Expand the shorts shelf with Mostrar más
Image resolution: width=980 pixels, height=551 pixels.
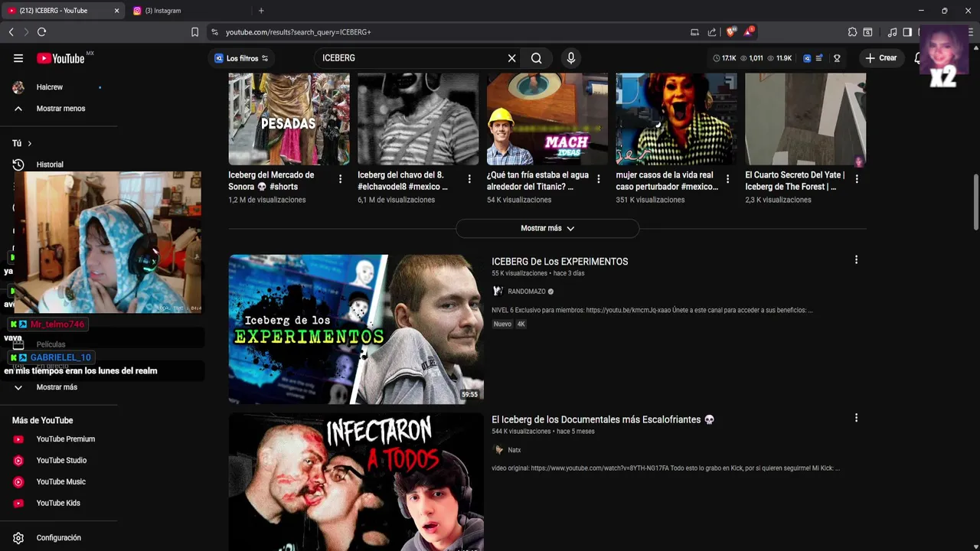(547, 228)
